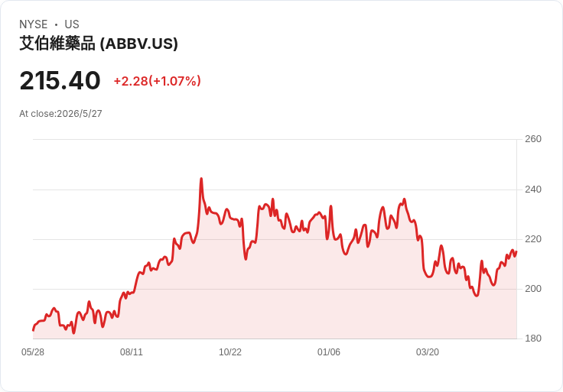The width and height of the screenshot is (563, 392).
Task: Click the 200 price axis label
Action: coord(533,288)
